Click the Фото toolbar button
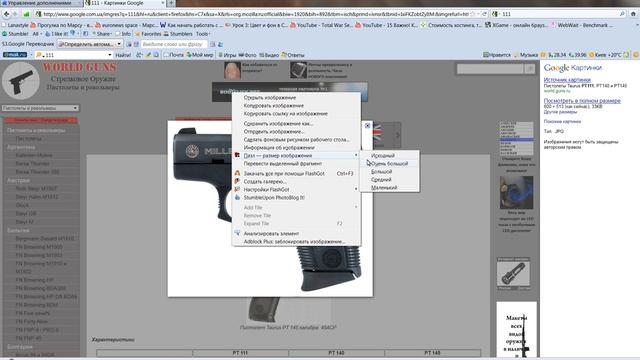The width and height of the screenshot is (640, 360). (247, 55)
